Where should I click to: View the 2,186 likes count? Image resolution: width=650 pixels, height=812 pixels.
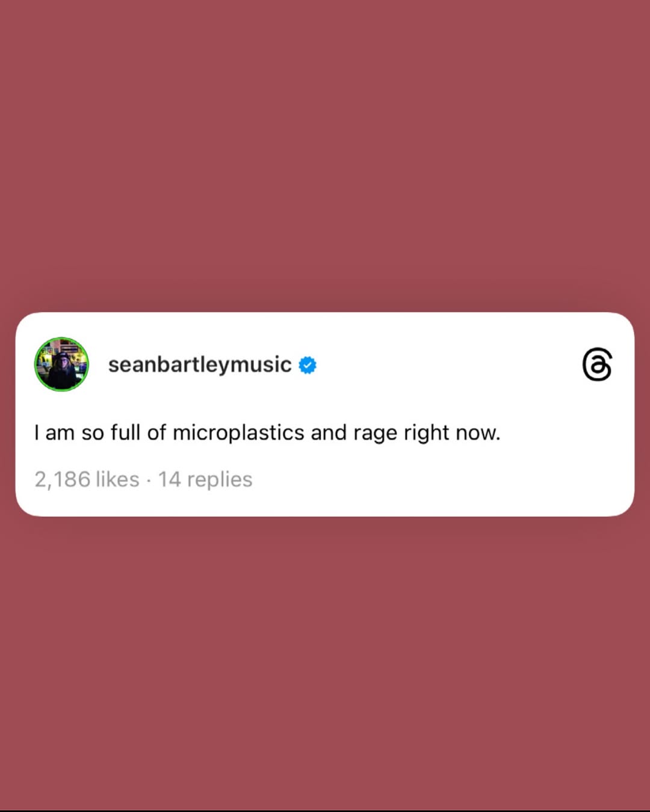[87, 479]
